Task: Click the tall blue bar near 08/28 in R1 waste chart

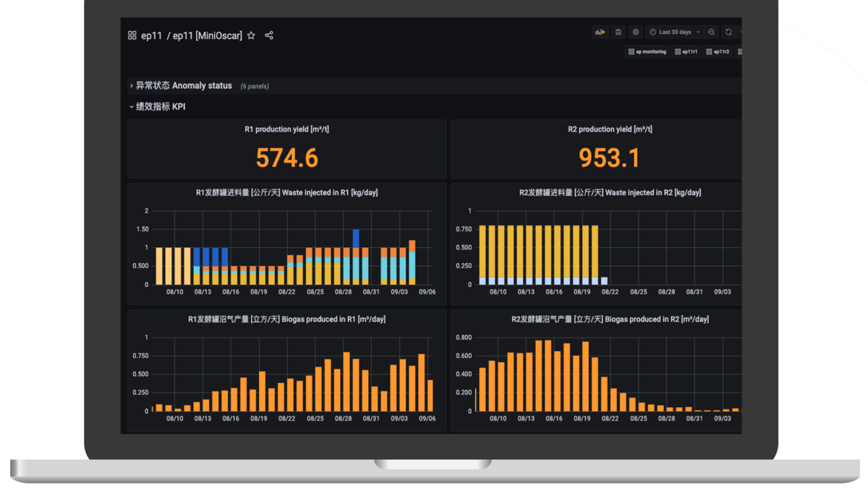Action: click(x=356, y=238)
